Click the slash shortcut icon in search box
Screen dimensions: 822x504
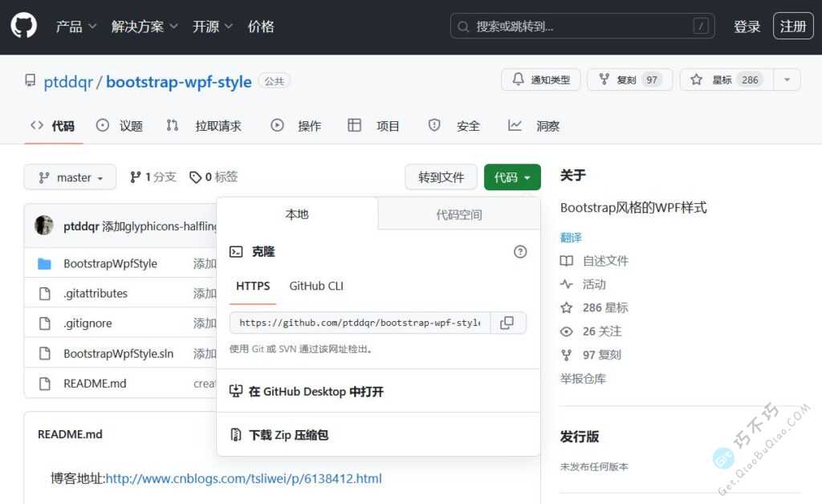click(x=701, y=26)
